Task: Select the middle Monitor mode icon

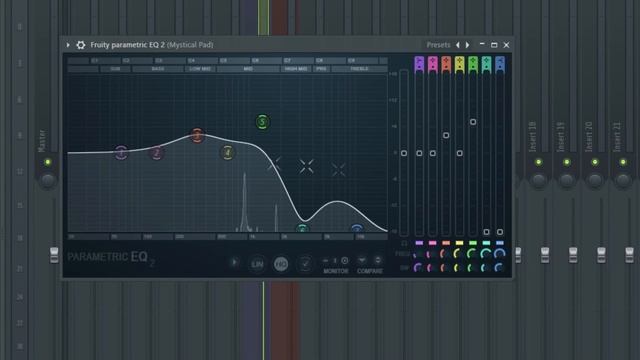Action: [335, 260]
